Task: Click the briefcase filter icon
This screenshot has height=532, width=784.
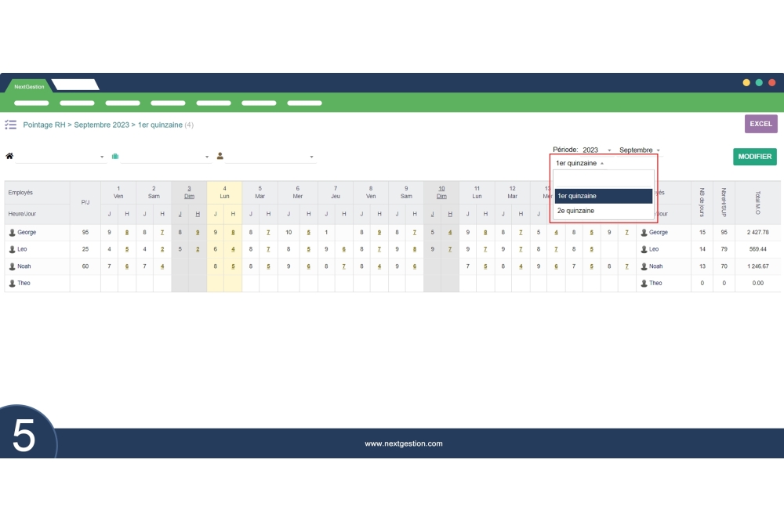Action: click(115, 155)
